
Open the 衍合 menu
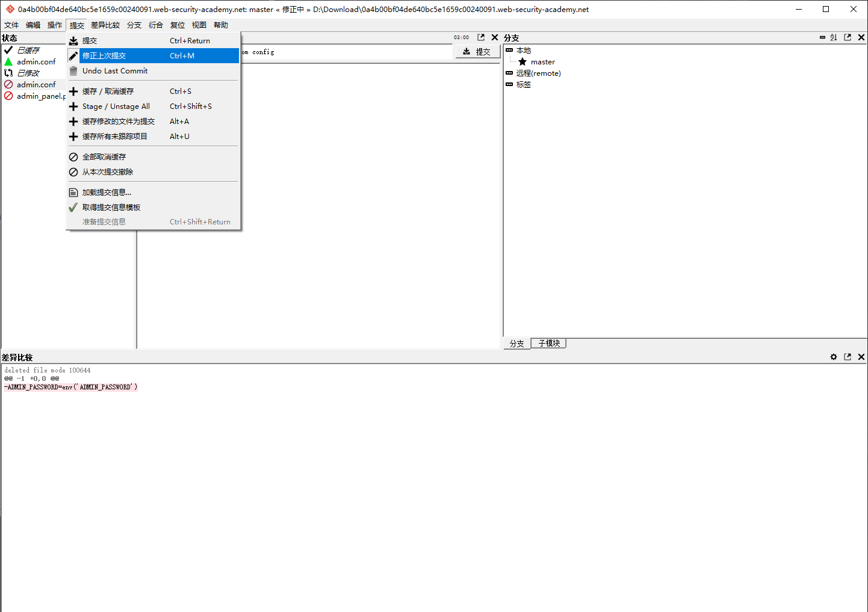point(156,25)
